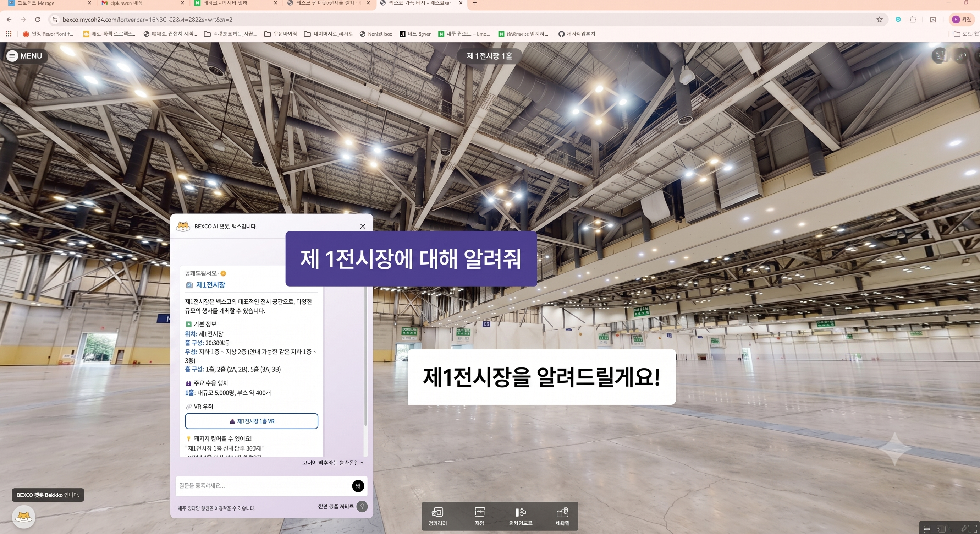Click the site information icon in address bar
980x534 pixels.
(x=55, y=20)
